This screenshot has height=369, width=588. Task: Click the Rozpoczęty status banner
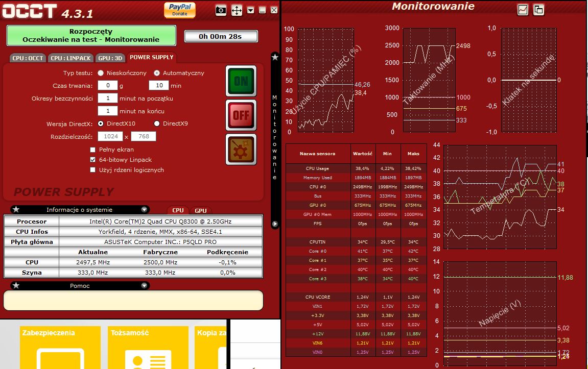(x=91, y=36)
